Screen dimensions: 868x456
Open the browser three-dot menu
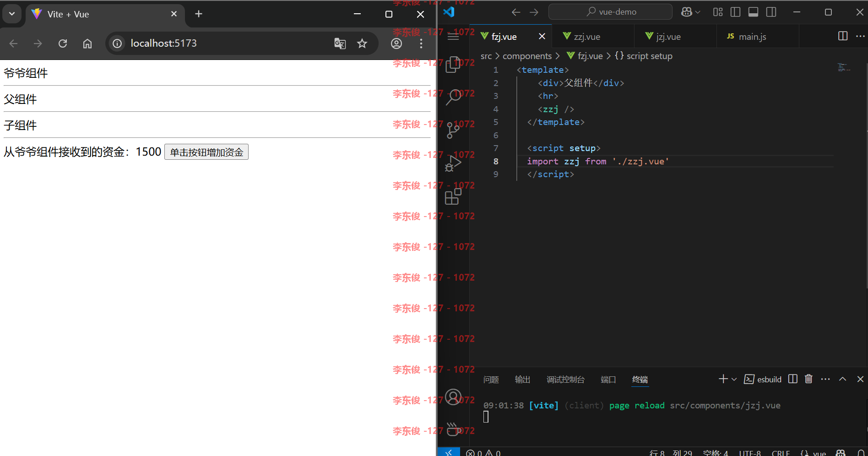[x=421, y=43]
